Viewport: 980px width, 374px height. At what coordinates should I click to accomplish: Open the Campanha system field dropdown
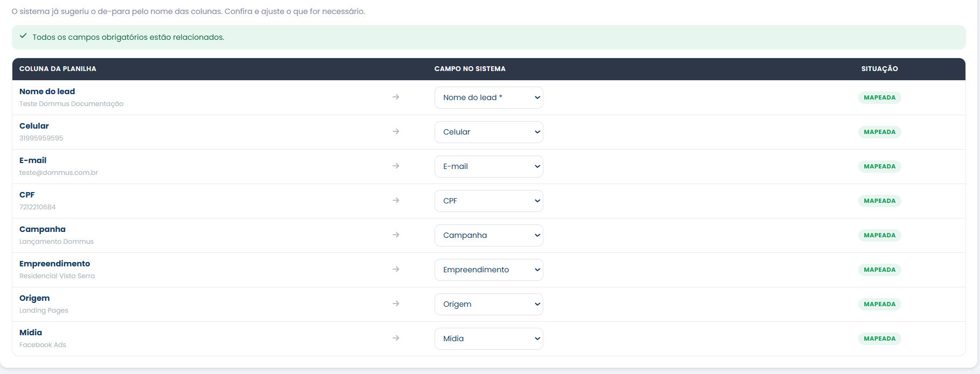488,235
